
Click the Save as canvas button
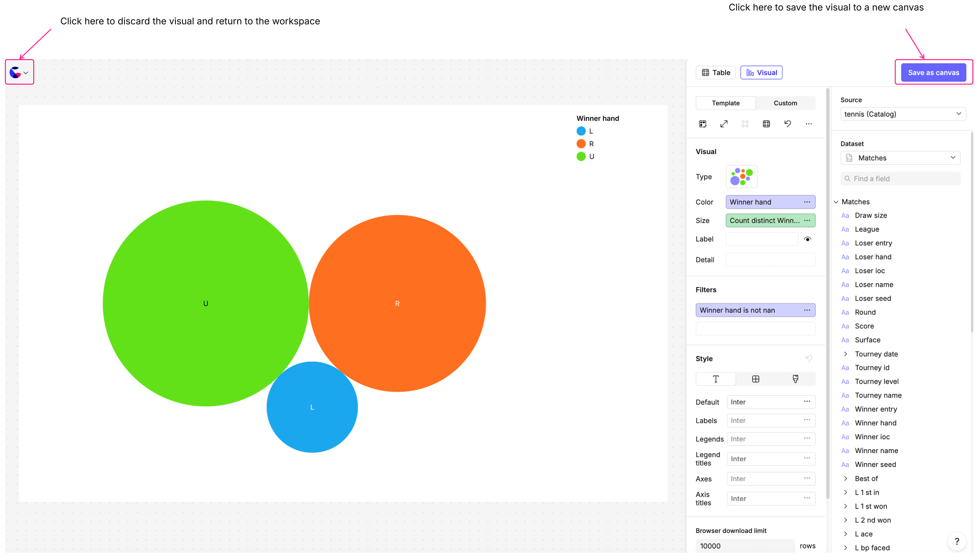(933, 73)
